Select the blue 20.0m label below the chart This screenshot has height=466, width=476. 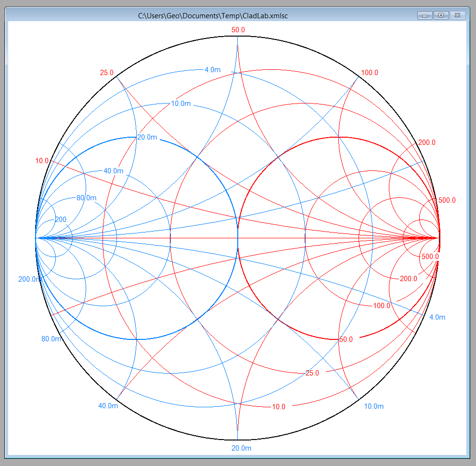241,448
